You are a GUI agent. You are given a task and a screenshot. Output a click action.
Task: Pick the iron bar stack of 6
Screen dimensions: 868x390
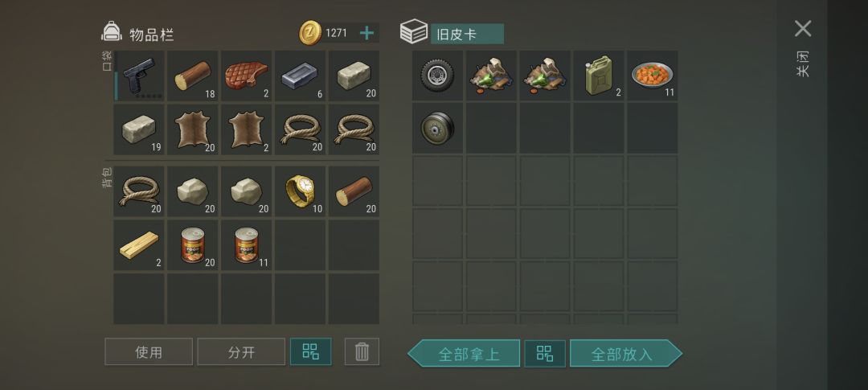[300, 76]
